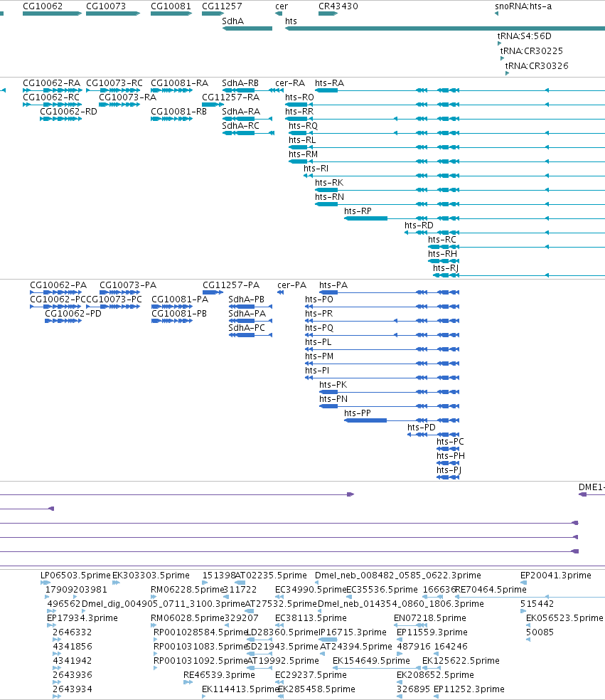Select the CR43430 gene label

pos(338,6)
